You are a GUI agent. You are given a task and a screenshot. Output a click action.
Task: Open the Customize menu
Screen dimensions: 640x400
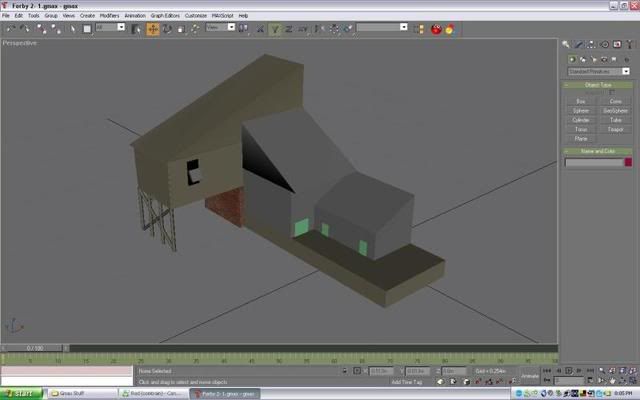click(x=196, y=16)
